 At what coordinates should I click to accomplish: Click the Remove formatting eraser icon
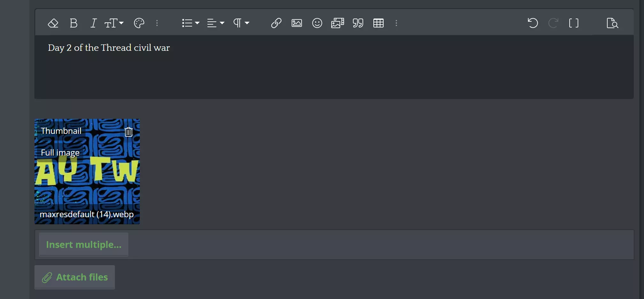53,23
